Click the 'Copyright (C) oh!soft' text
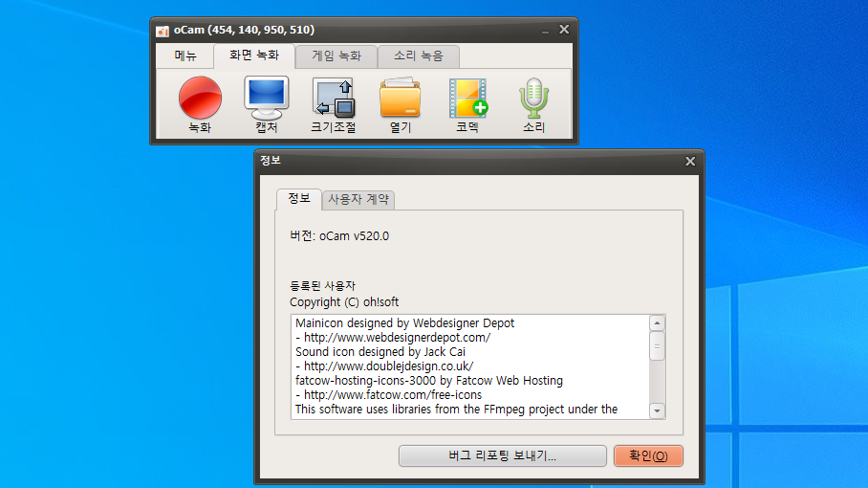The height and width of the screenshot is (488, 868). pyautogui.click(x=344, y=301)
